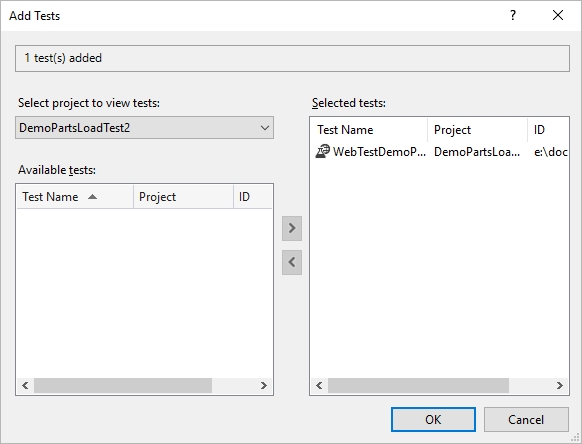Click ID column header in Selected tests
Screen dimensions: 582x444
(548, 130)
